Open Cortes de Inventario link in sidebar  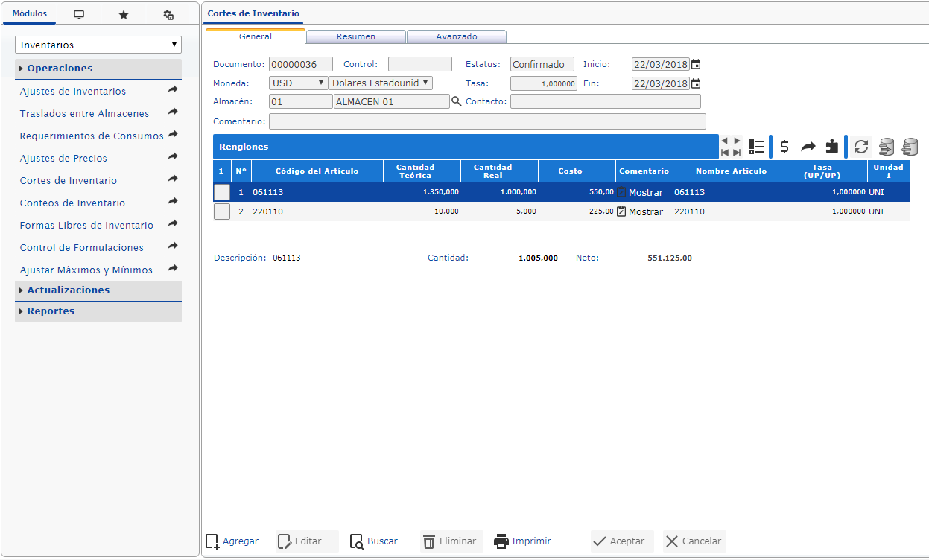point(69,180)
